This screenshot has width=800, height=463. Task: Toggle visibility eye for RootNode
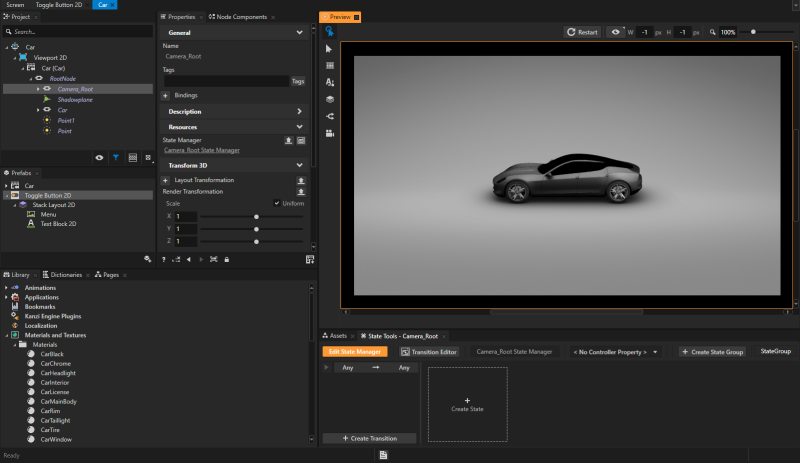(39, 78)
